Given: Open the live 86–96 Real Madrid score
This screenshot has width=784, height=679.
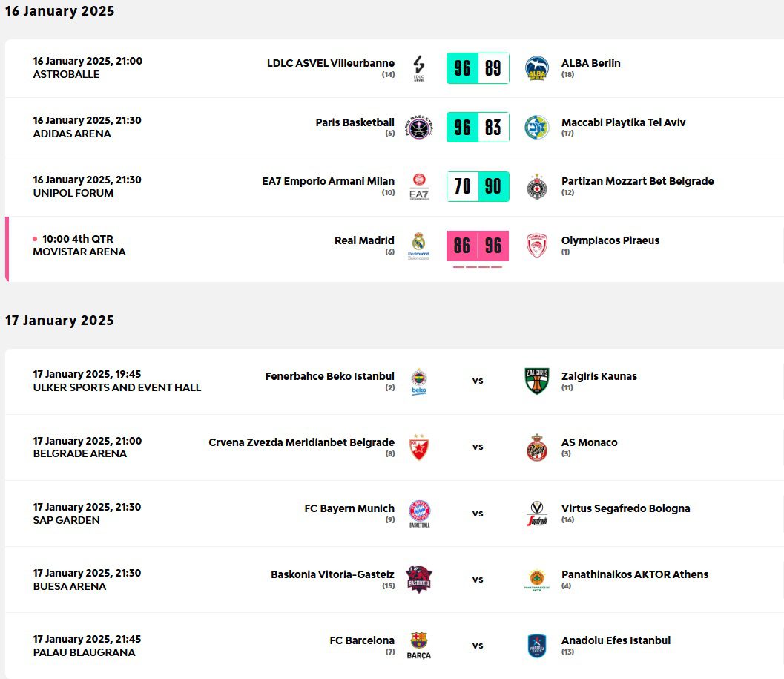Looking at the screenshot, I should click(478, 246).
